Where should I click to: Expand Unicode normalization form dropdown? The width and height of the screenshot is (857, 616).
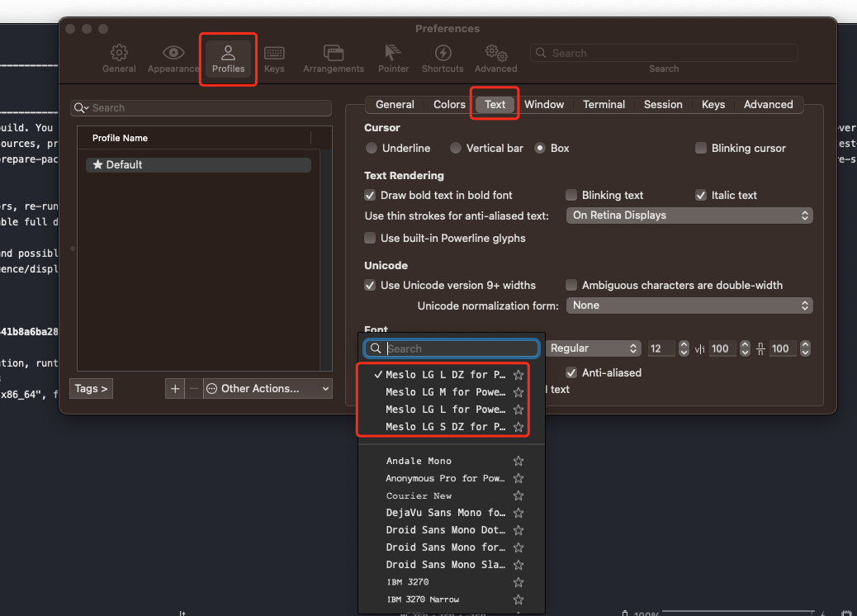pyautogui.click(x=689, y=306)
